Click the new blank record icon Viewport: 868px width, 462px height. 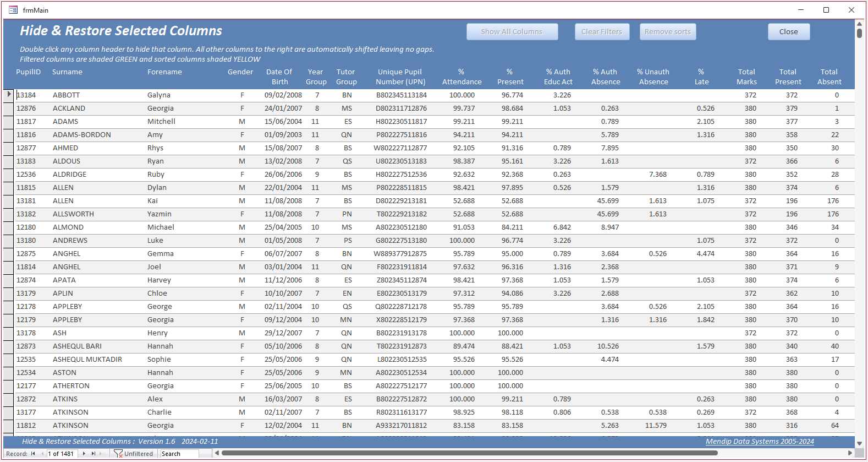tap(102, 454)
